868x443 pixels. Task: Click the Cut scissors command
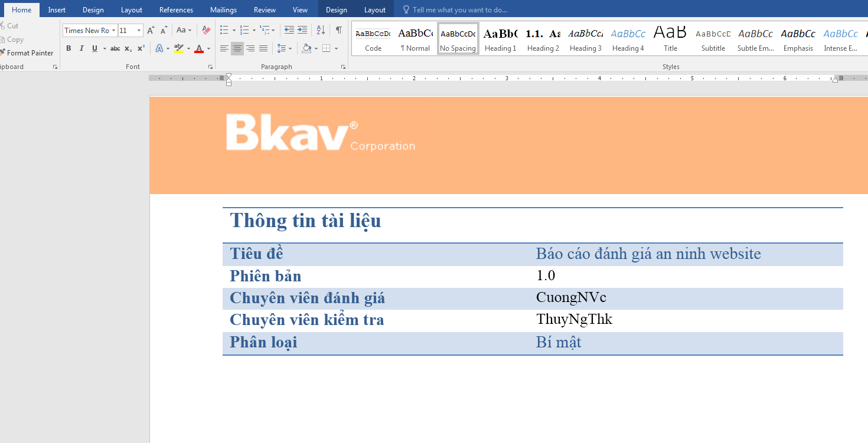point(10,25)
